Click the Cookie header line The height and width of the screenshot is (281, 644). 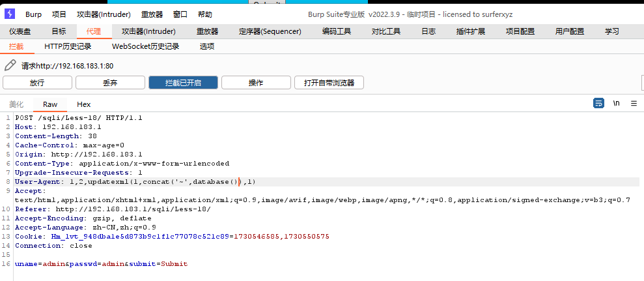tap(172, 237)
